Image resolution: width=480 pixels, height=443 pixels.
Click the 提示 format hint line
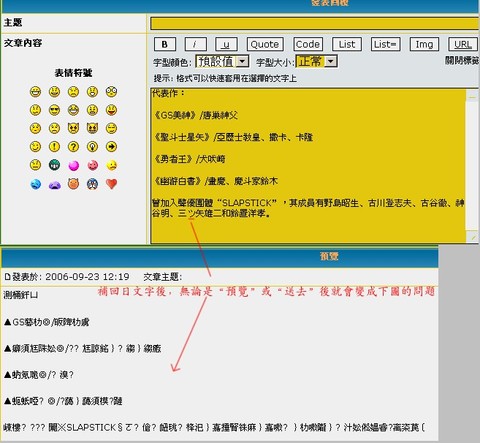[225, 78]
